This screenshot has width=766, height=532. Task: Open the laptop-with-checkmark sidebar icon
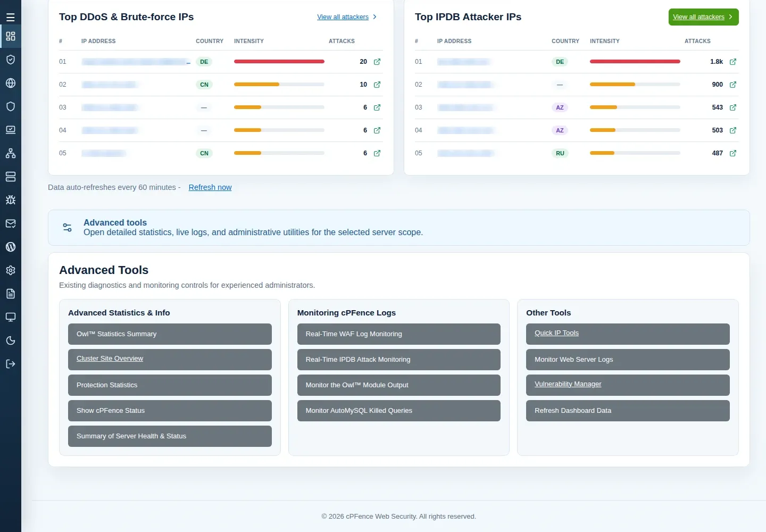coord(10,130)
